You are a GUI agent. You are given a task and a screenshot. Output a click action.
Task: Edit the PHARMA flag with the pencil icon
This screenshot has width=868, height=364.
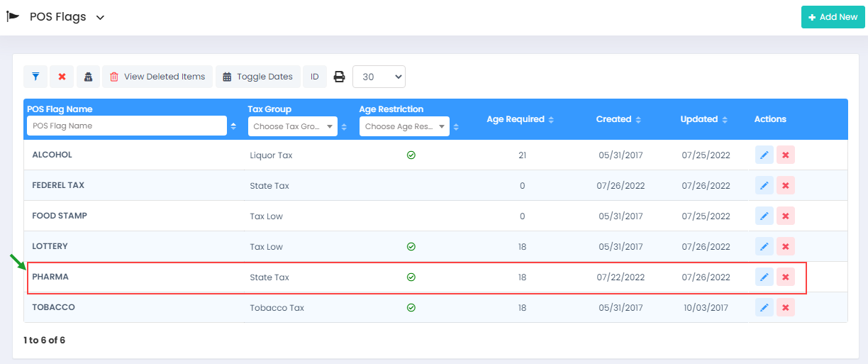pos(764,277)
